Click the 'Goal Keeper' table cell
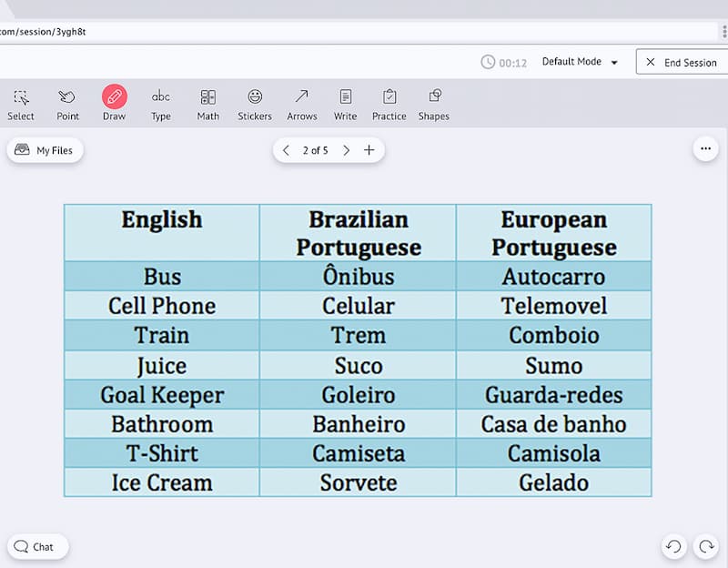728x568 pixels. tap(162, 395)
